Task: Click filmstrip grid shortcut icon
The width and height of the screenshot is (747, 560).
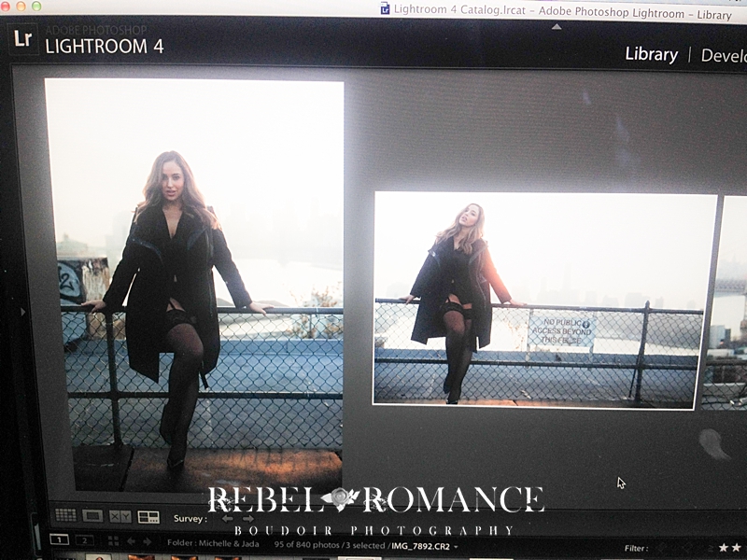Action: coord(113,541)
